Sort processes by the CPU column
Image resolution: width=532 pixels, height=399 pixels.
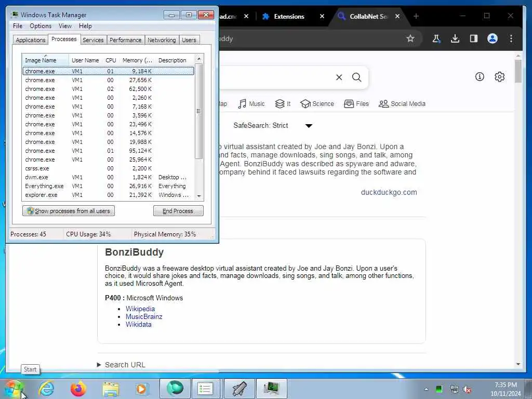(111, 60)
